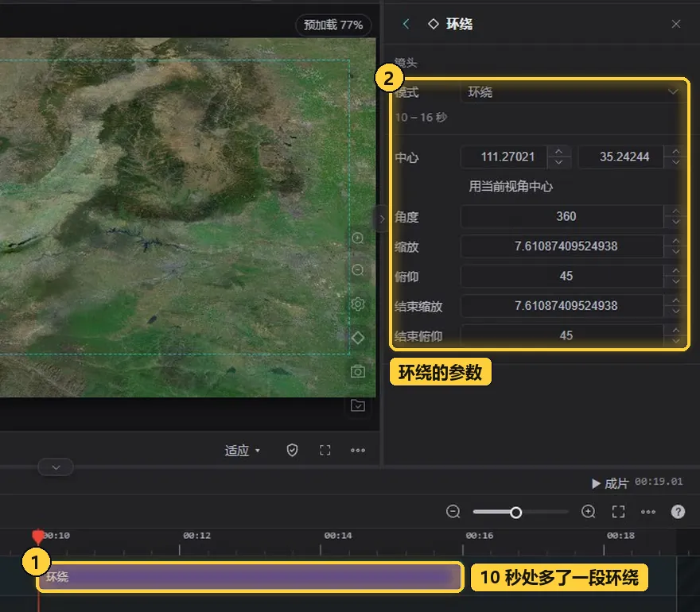Image resolution: width=700 pixels, height=612 pixels.
Task: Click the red playhead marker at 00:10
Action: pyautogui.click(x=38, y=536)
